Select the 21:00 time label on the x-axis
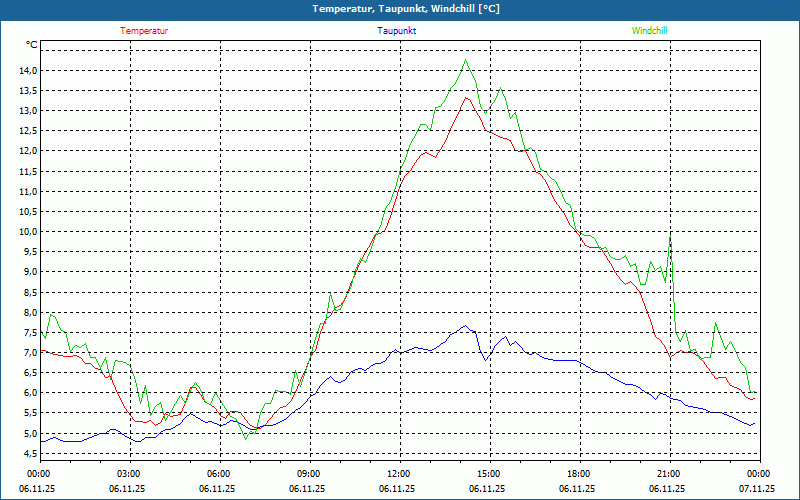800x500 pixels. [668, 474]
